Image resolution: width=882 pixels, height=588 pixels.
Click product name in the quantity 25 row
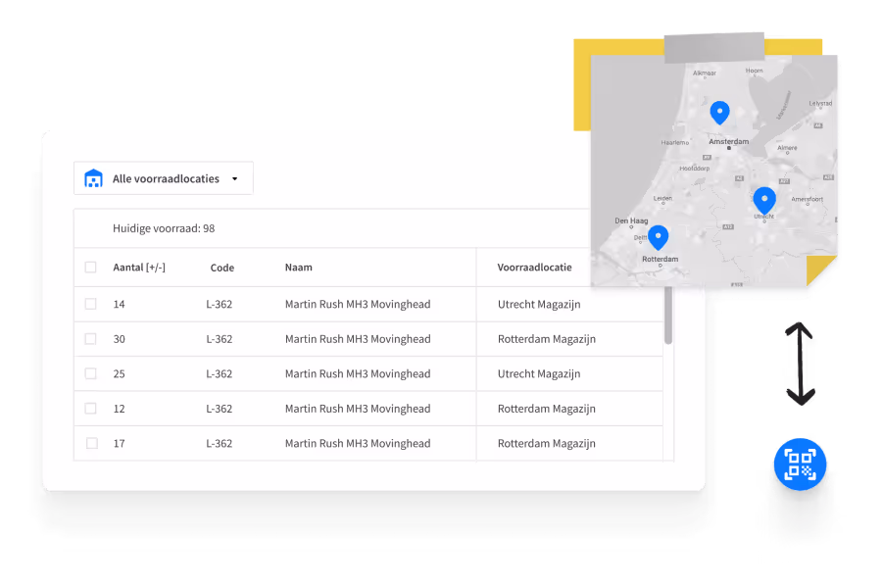358,374
